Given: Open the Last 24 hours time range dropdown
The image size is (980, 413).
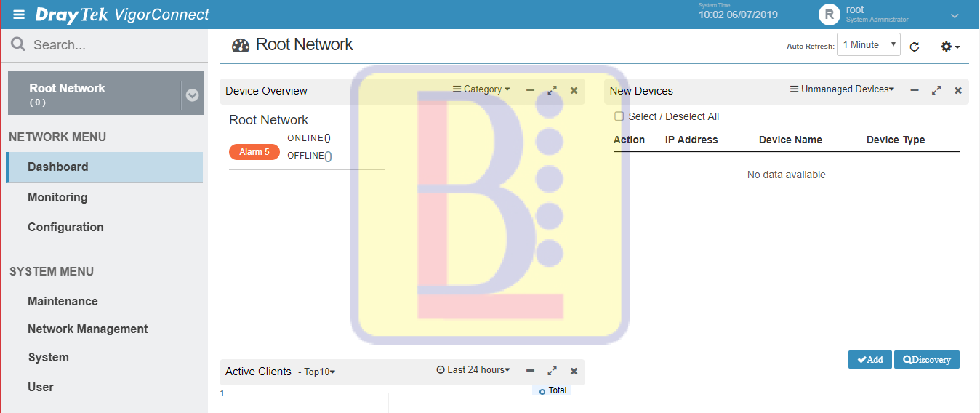Looking at the screenshot, I should (x=473, y=370).
